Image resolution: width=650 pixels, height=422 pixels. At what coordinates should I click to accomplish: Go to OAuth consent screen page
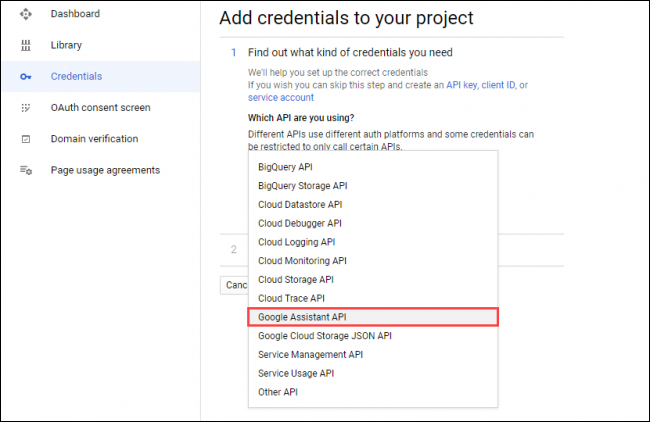point(99,107)
